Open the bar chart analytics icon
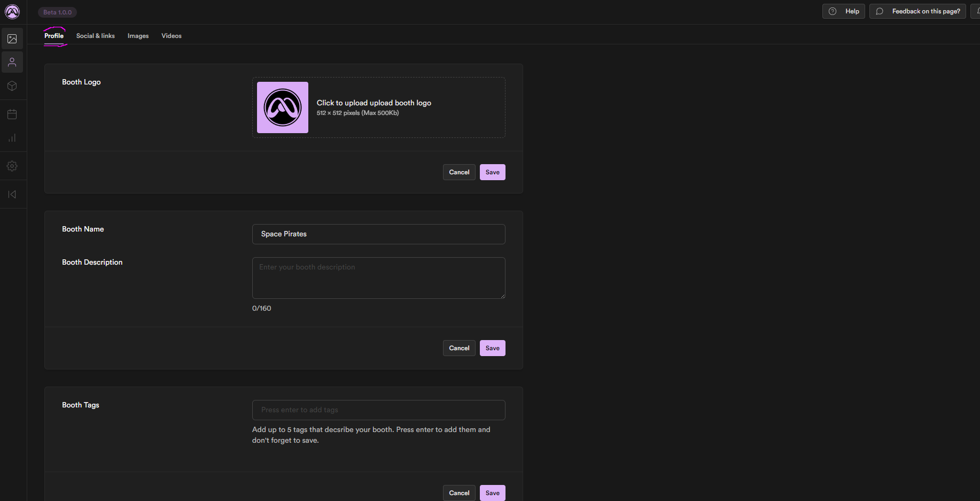This screenshot has width=980, height=501. (x=12, y=138)
